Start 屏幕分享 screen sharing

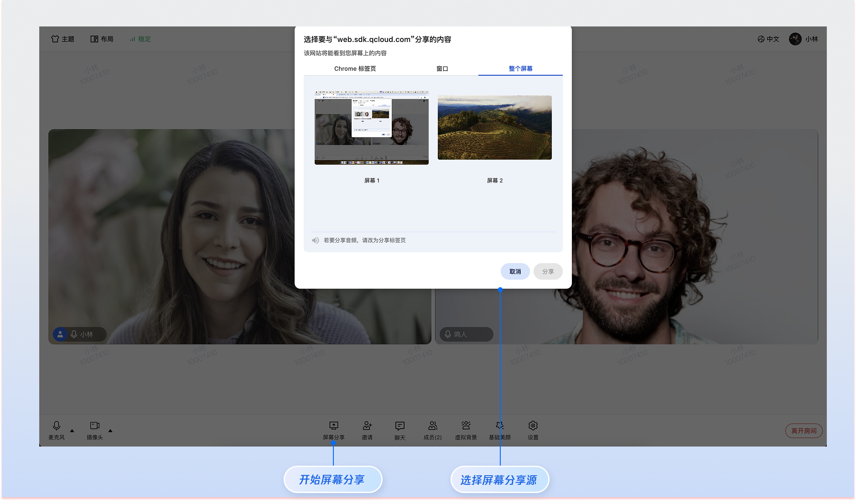click(334, 430)
